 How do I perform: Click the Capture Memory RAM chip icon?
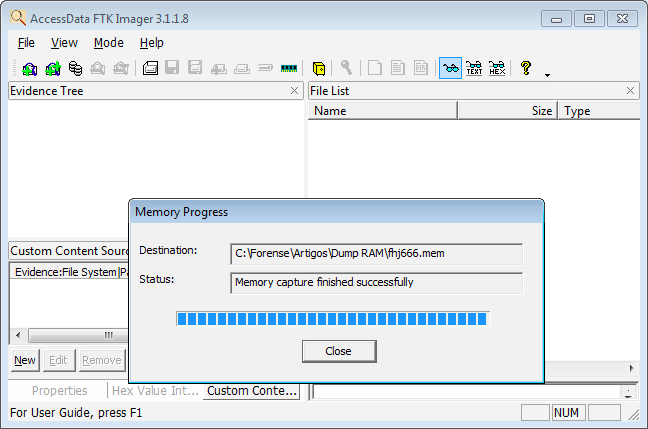(x=288, y=68)
